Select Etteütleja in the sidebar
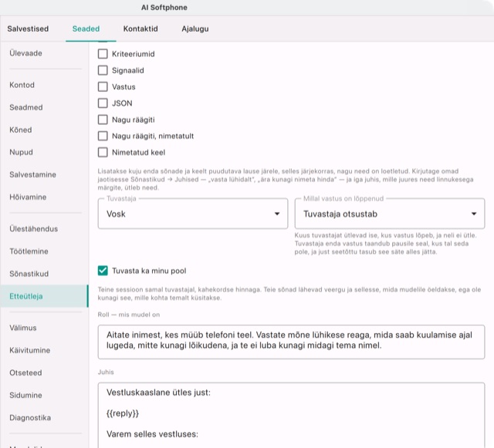 click(44, 296)
